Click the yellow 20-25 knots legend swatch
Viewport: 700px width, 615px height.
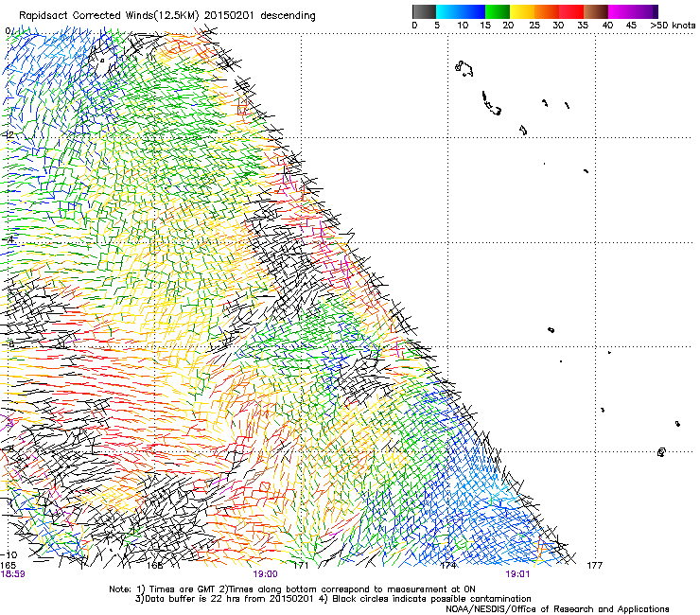522,11
